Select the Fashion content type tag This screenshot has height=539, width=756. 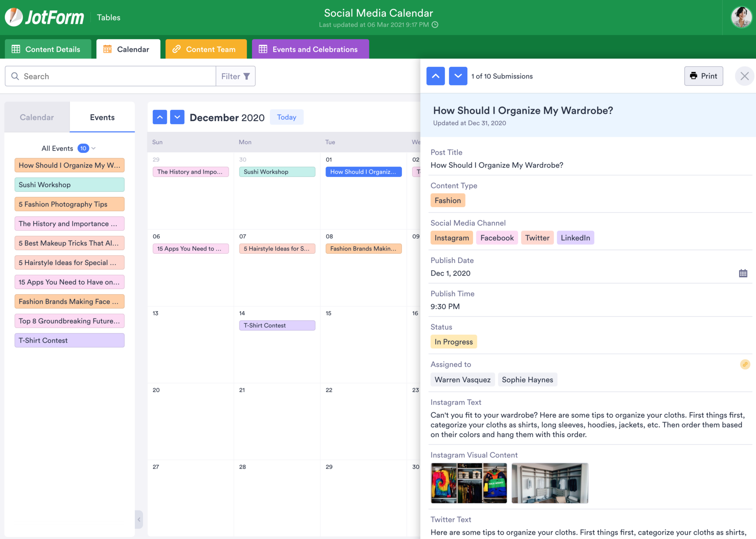tap(447, 201)
